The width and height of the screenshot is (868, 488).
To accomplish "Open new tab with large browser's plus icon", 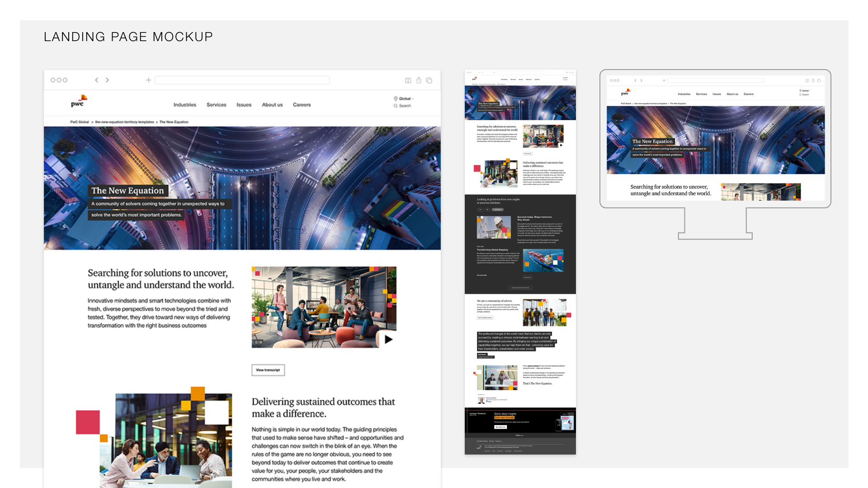I will [x=148, y=80].
